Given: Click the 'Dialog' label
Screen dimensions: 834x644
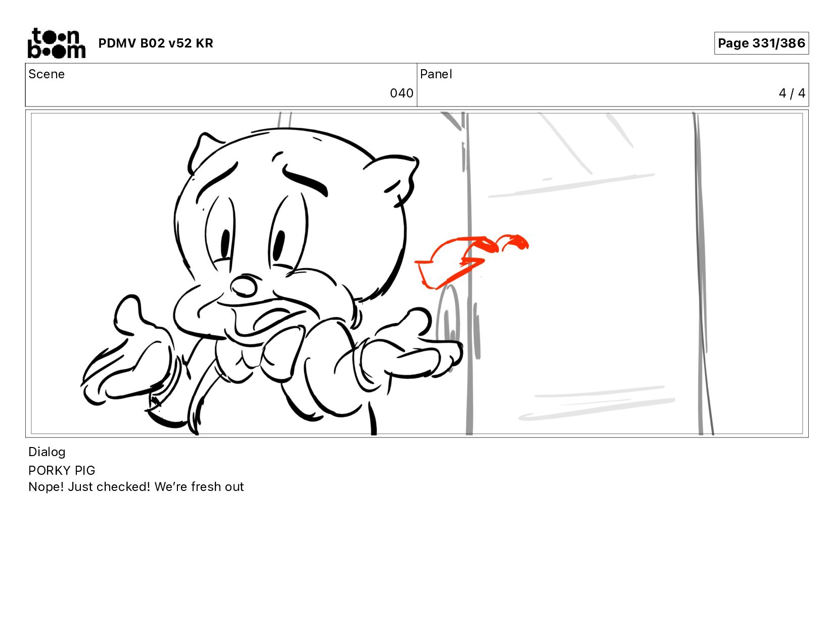Looking at the screenshot, I should [47, 452].
